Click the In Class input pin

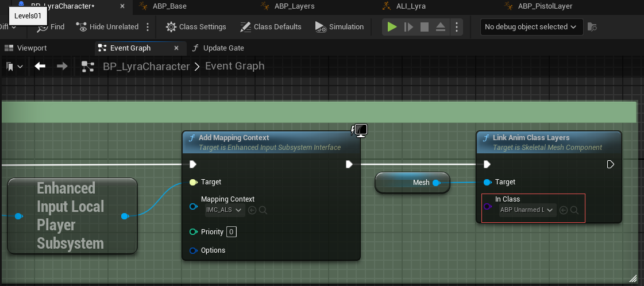488,207
